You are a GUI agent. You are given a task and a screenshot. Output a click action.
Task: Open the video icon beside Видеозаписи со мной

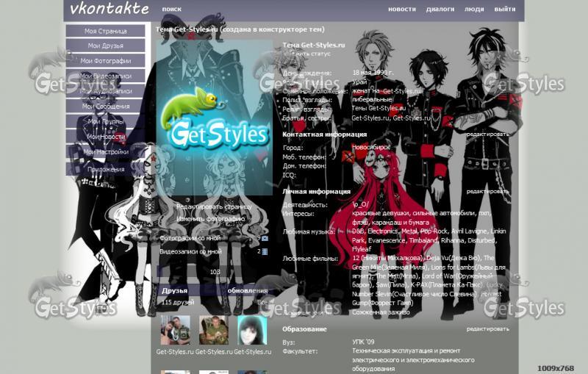(x=265, y=251)
